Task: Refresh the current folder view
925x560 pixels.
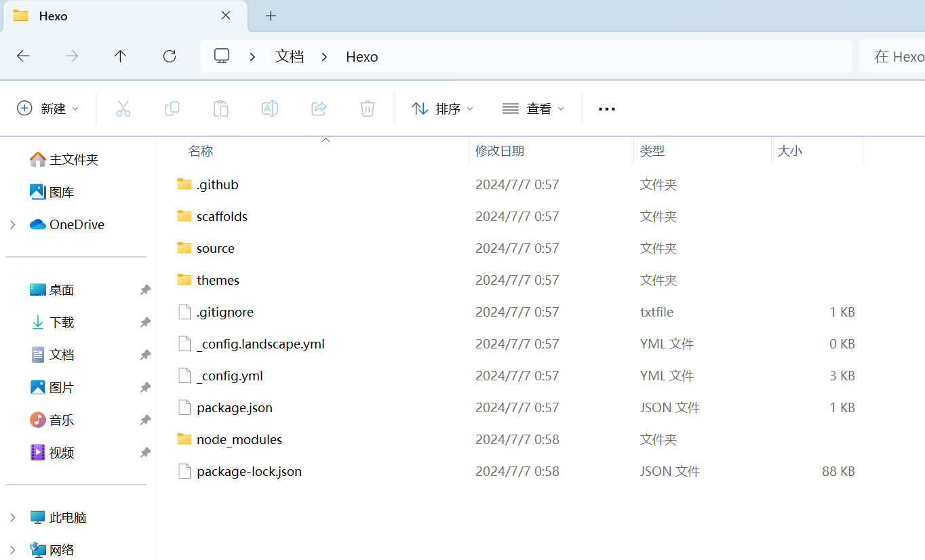Action: coord(170,56)
